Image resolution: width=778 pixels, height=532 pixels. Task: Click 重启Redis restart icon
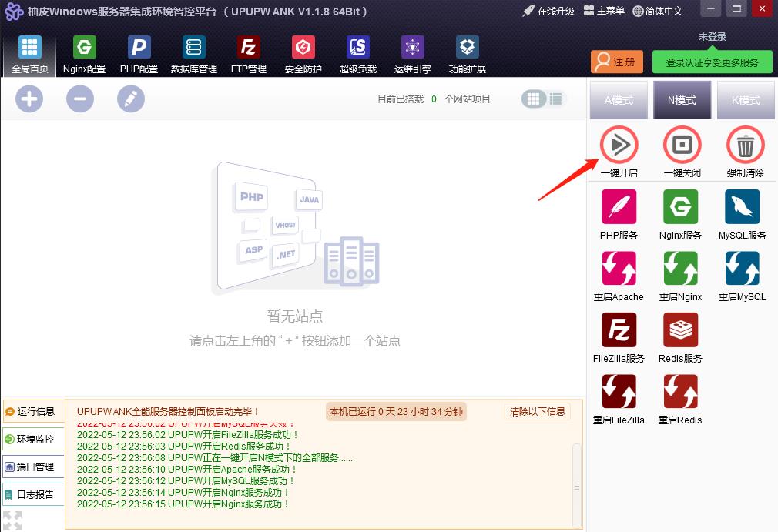coord(680,391)
